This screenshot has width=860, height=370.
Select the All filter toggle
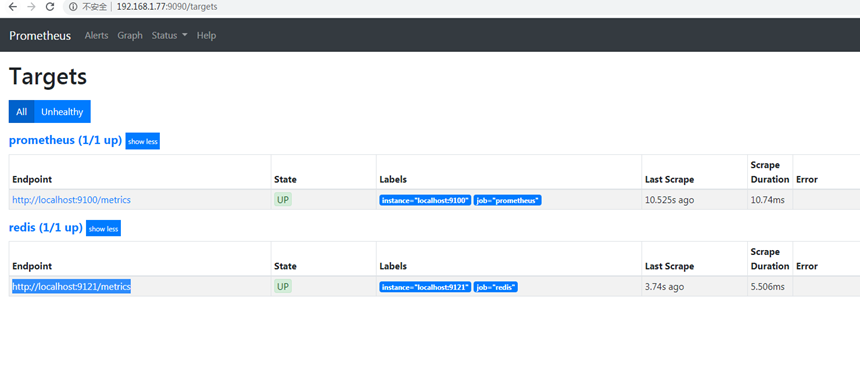(21, 111)
